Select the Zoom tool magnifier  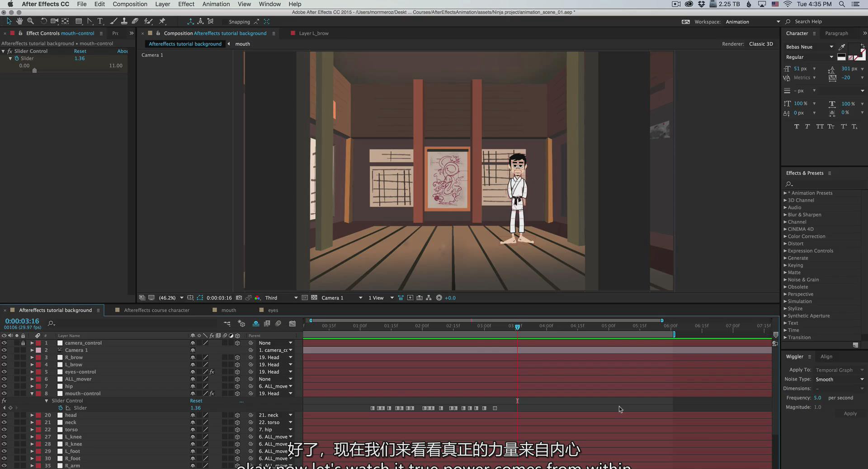point(30,21)
